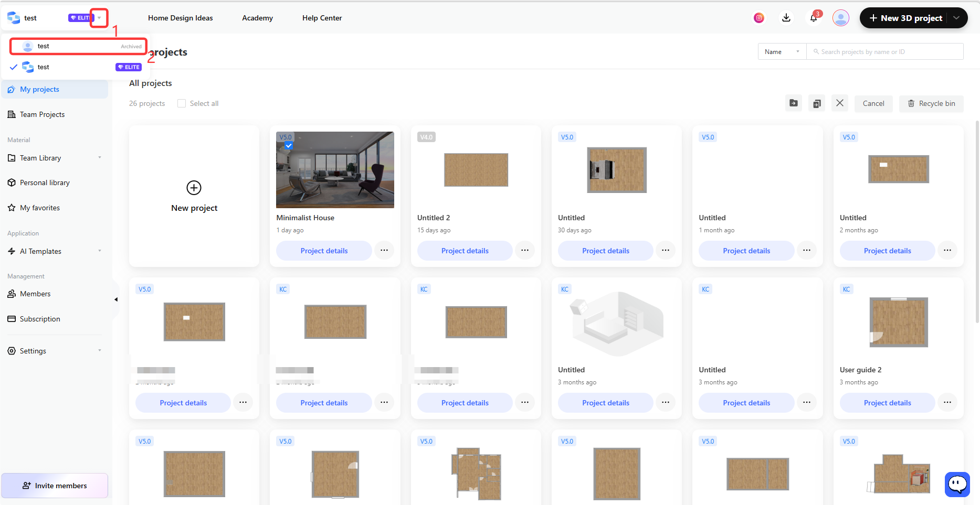Open more options for Untitled 2
This screenshot has width=980, height=505.
[525, 251]
